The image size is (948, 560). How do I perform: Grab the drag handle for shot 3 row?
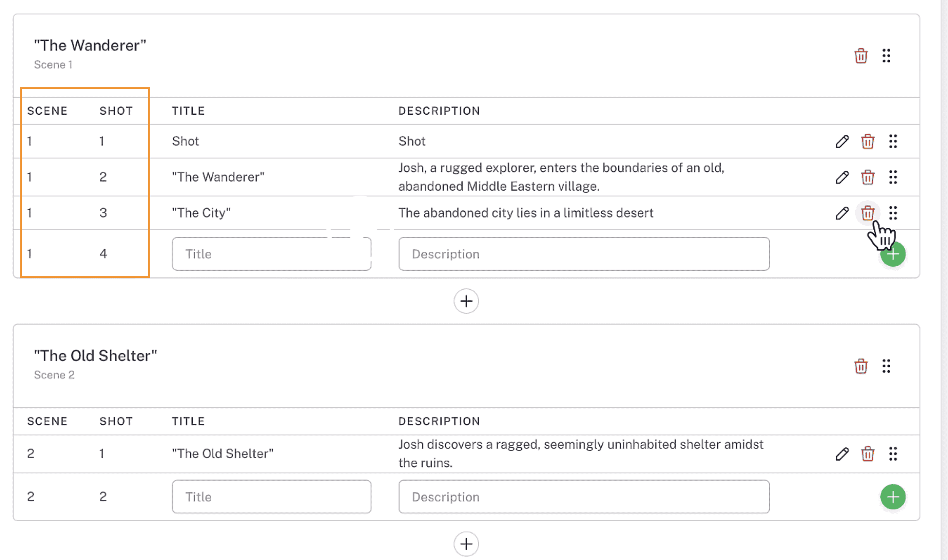tap(893, 213)
